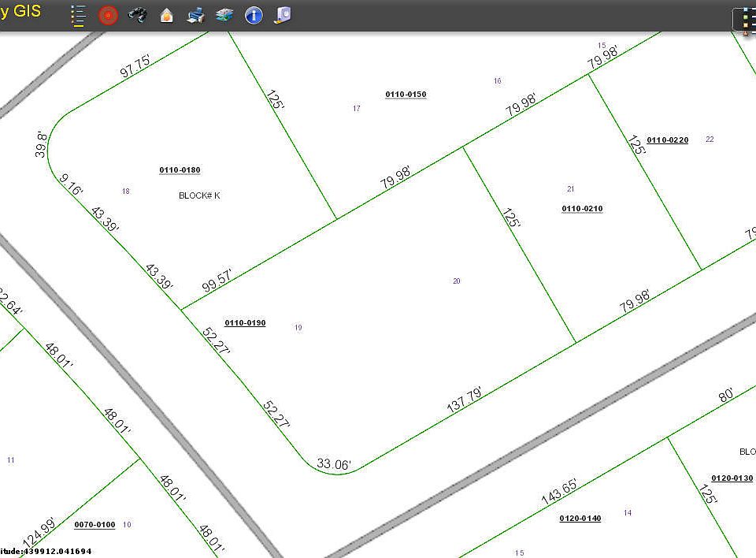Click the 80' dimension label
756x558 pixels.
(x=726, y=395)
